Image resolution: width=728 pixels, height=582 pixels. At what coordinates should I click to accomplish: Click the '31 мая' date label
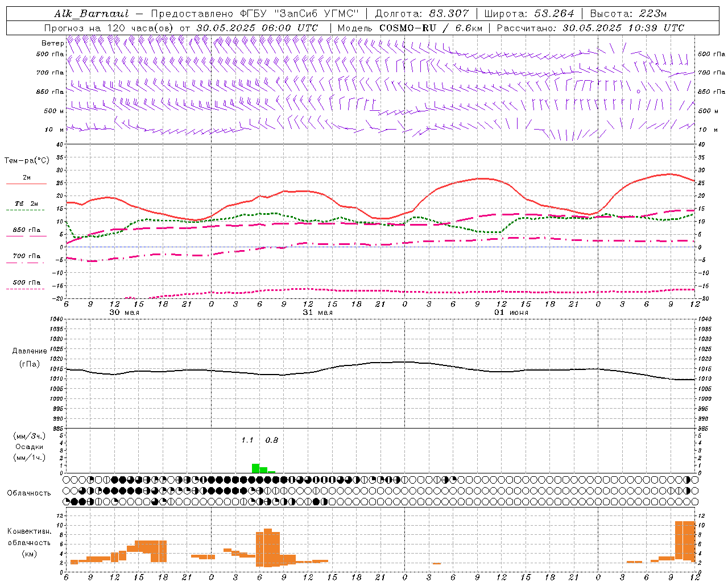pos(318,313)
